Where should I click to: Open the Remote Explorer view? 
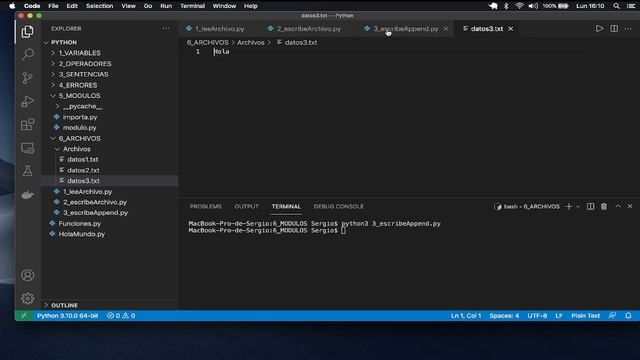(27, 148)
